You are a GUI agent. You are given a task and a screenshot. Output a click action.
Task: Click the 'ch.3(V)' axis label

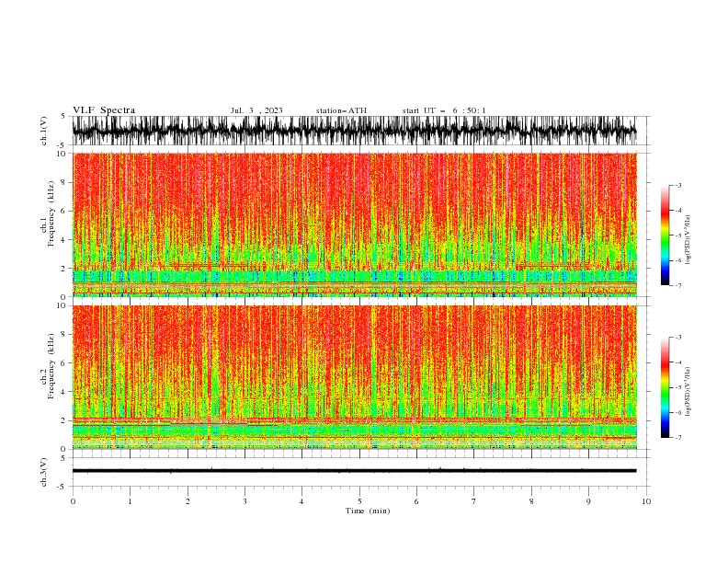[x=44, y=472]
